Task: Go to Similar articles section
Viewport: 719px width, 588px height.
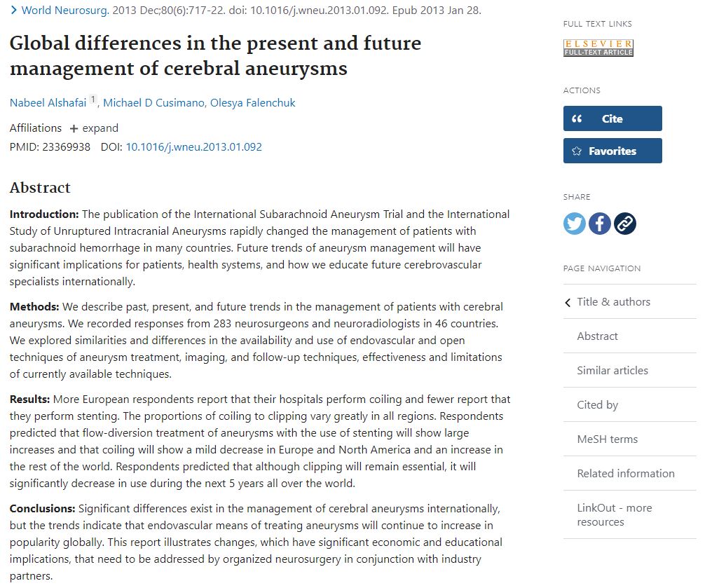Action: pos(612,371)
